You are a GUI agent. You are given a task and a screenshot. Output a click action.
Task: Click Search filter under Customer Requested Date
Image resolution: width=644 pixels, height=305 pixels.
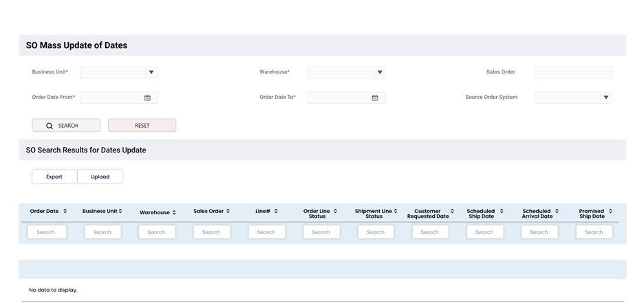tap(431, 232)
